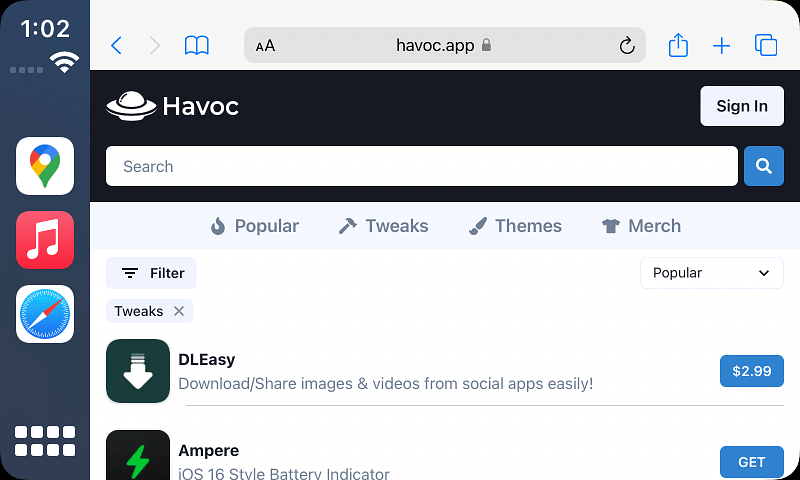Open the Safari app icon in the sidebar
The height and width of the screenshot is (480, 800).
click(x=45, y=314)
